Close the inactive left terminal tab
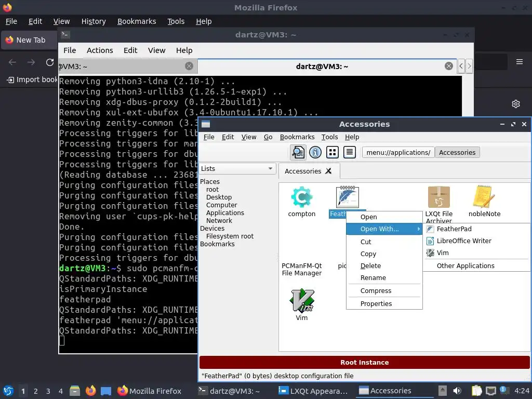The height and width of the screenshot is (399, 532). 189,66
